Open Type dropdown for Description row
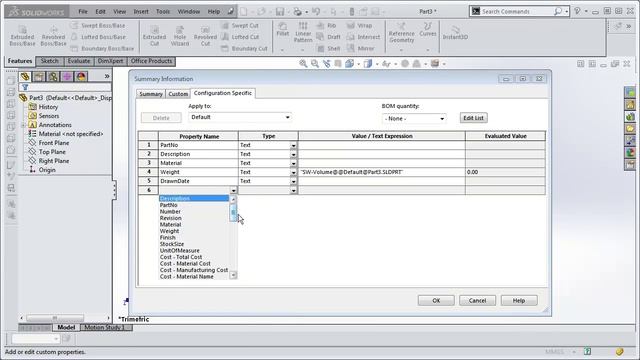Image resolution: width=640 pixels, height=360 pixels. (293, 154)
